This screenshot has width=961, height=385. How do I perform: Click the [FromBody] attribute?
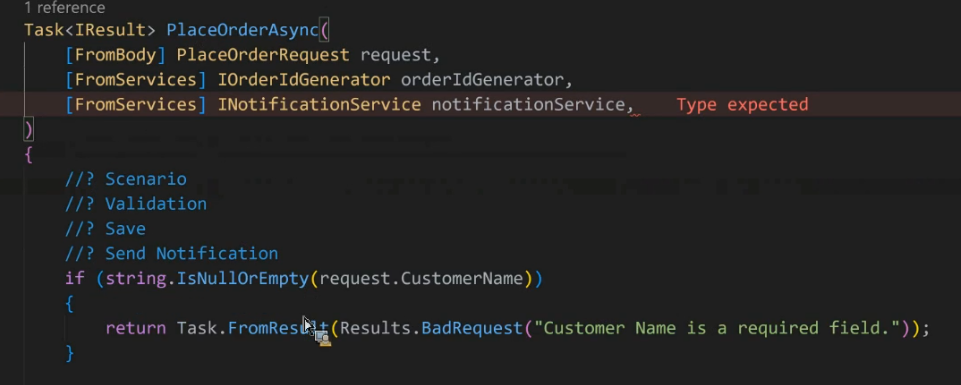click(116, 55)
